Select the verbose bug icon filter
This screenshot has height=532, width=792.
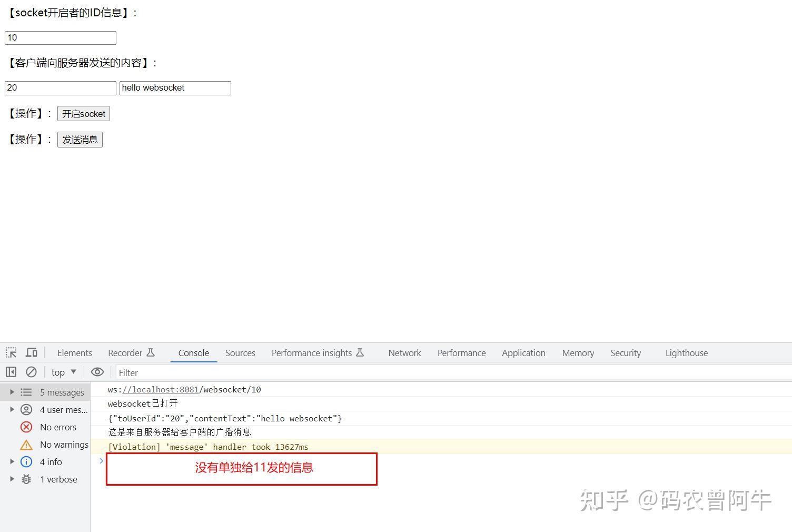[26, 479]
